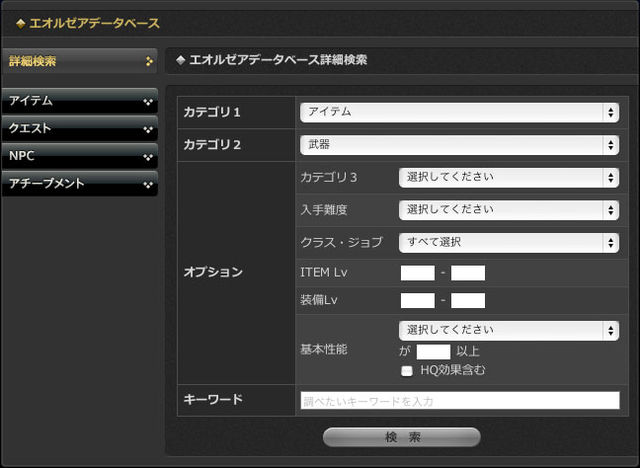Image resolution: width=640 pixels, height=468 pixels.
Task: Click the 基本性能 value field before 以上
Action: (433, 352)
